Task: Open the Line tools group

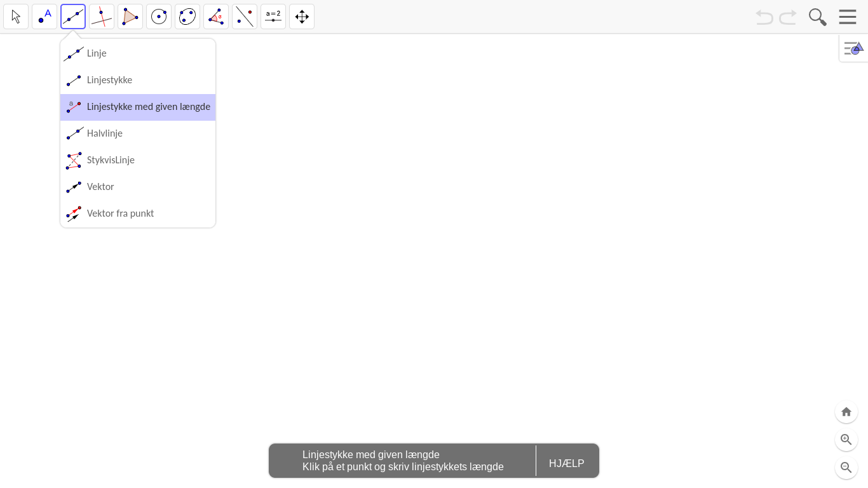Action: (73, 17)
